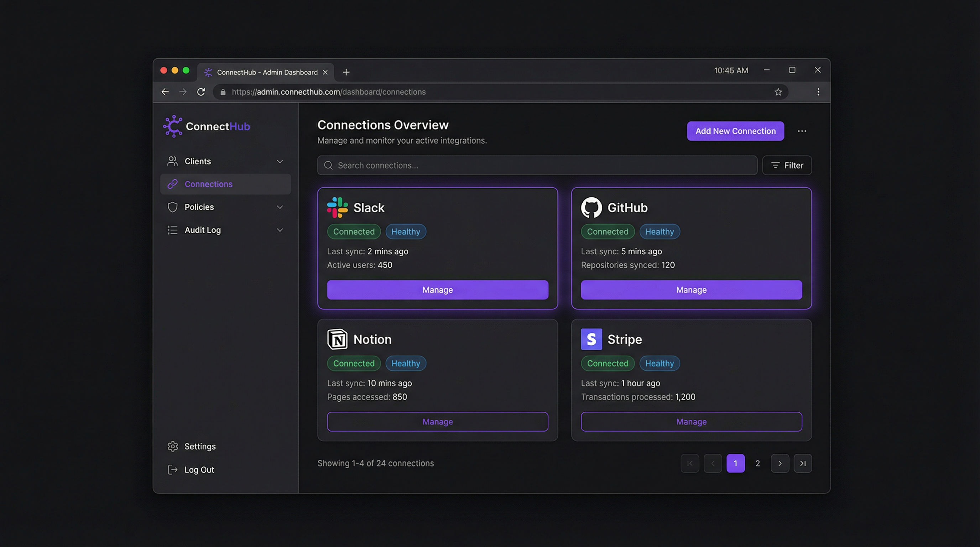Open the three-dot overflow menu

pos(802,131)
